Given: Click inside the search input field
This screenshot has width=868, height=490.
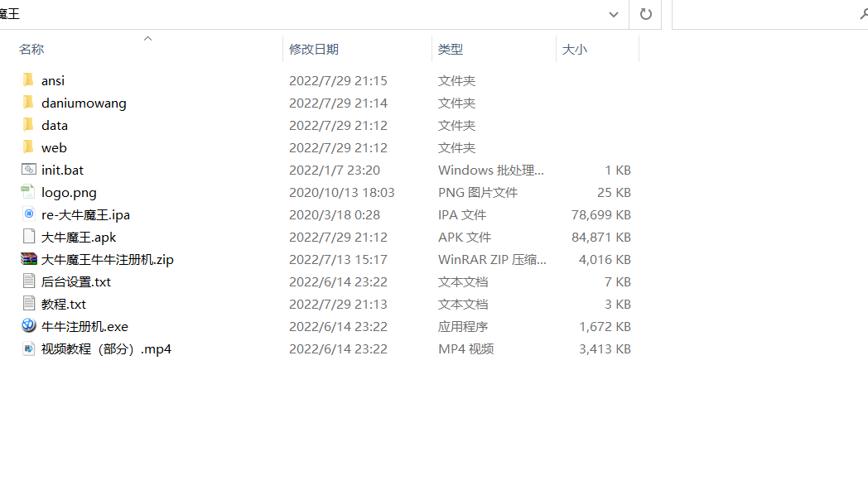Looking at the screenshot, I should pos(762,14).
